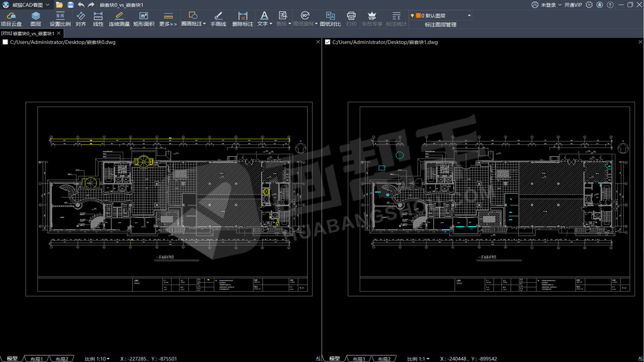This screenshot has height=362, width=644.
Task: Click the 删除标注 delete annotation icon
Action: [243, 19]
